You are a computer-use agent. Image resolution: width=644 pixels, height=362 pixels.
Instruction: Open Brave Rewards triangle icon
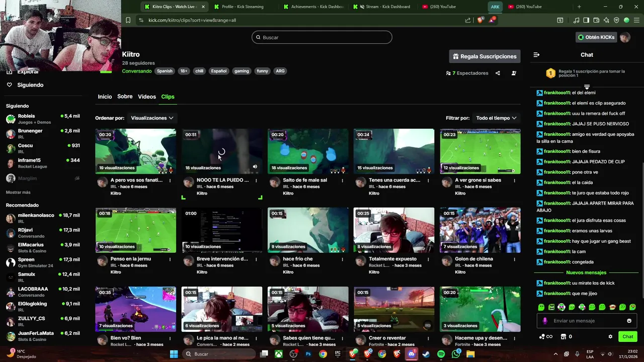tap(492, 20)
